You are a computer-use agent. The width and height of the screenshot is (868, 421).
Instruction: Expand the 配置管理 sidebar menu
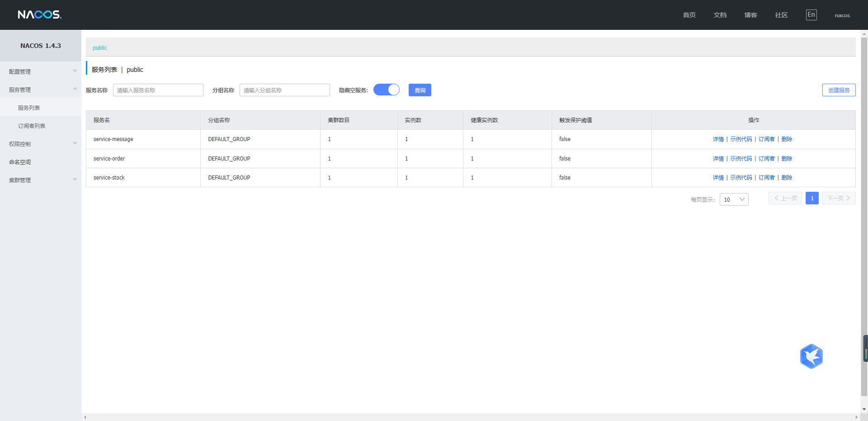(x=41, y=71)
